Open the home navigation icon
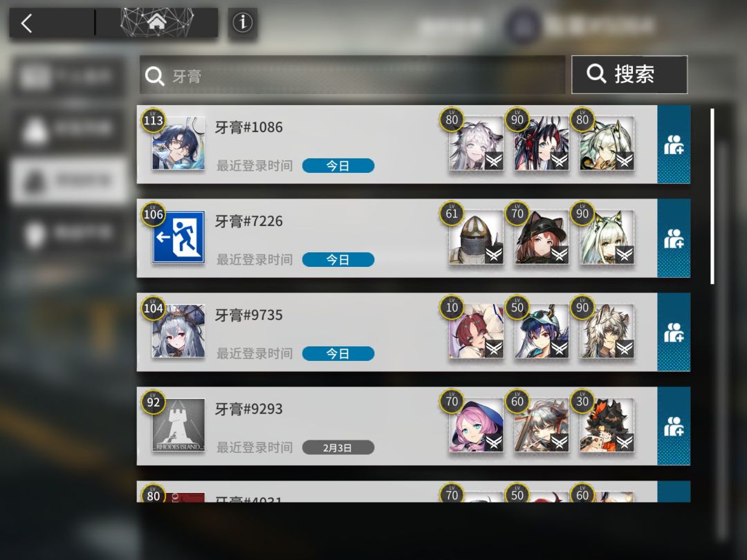This screenshot has width=747, height=560. [156, 22]
